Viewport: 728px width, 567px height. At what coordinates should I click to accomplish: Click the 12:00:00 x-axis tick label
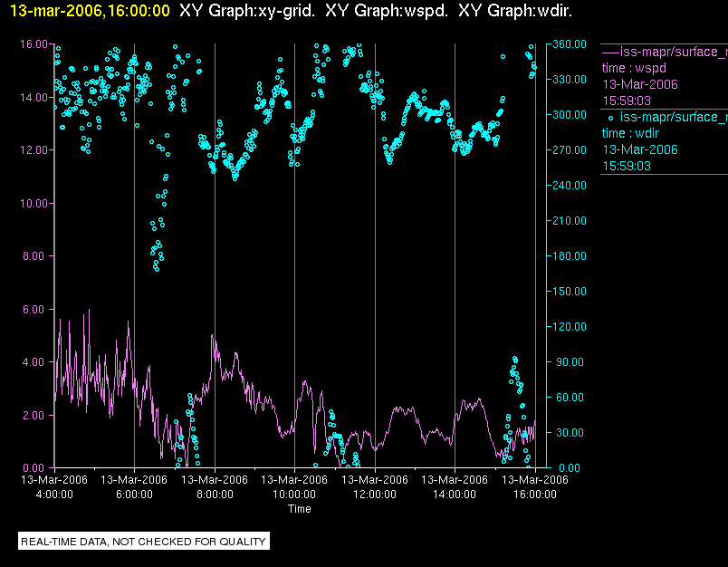[375, 495]
